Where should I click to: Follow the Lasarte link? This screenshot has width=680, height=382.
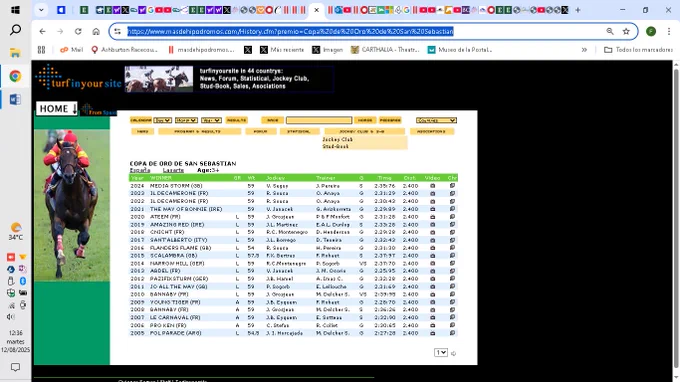tap(173, 170)
